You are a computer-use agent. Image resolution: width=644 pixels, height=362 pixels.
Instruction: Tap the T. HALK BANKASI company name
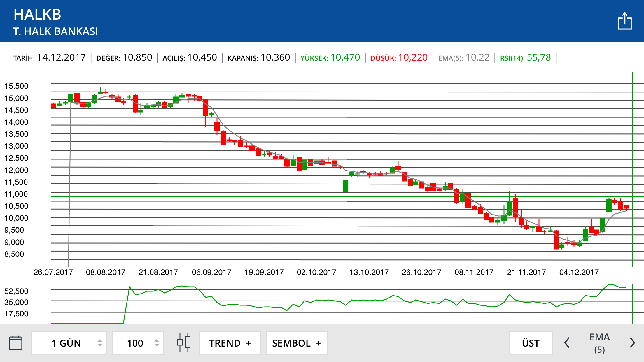point(56,31)
